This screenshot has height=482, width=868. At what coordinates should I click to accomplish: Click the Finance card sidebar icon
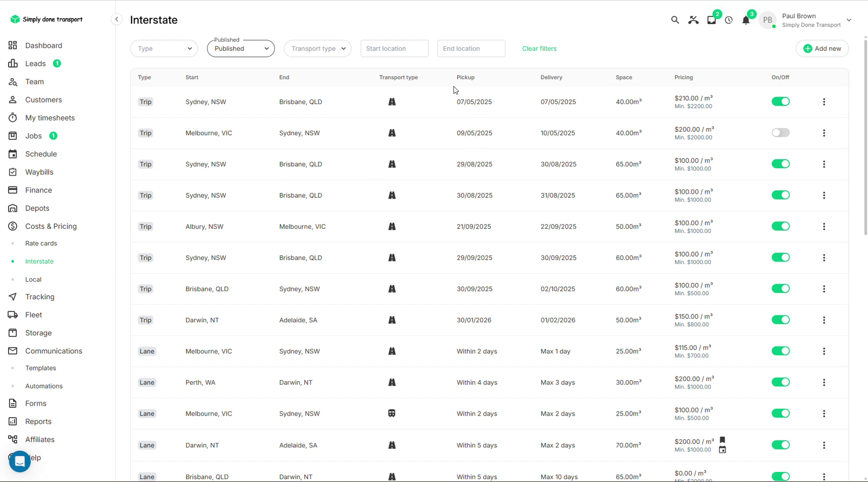click(x=13, y=190)
